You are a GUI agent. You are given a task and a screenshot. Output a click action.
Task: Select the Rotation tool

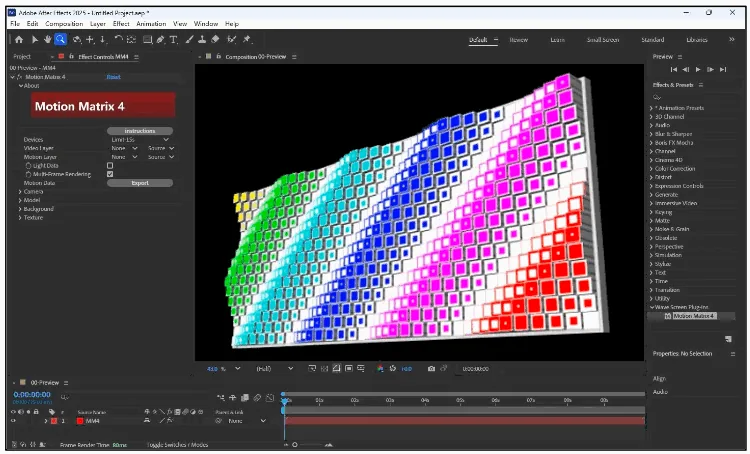coord(118,40)
